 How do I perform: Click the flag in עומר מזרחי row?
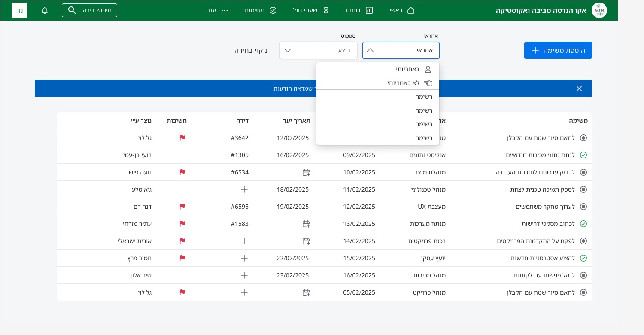pos(182,224)
